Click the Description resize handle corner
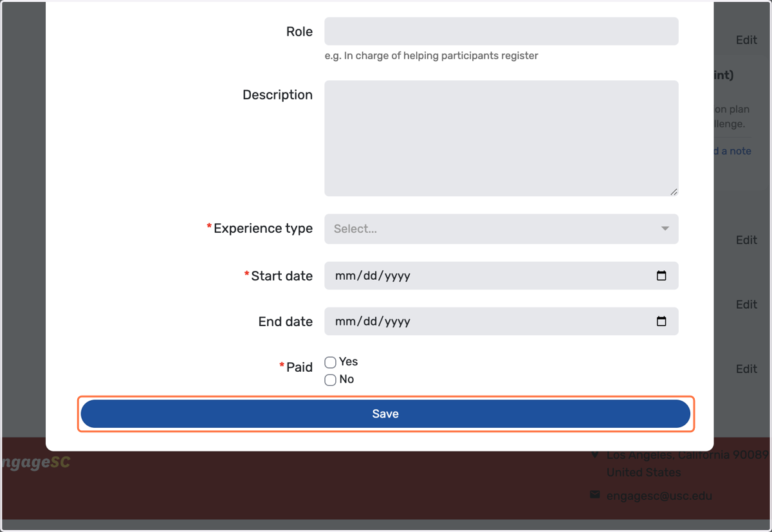The height and width of the screenshot is (532, 772). 674,191
